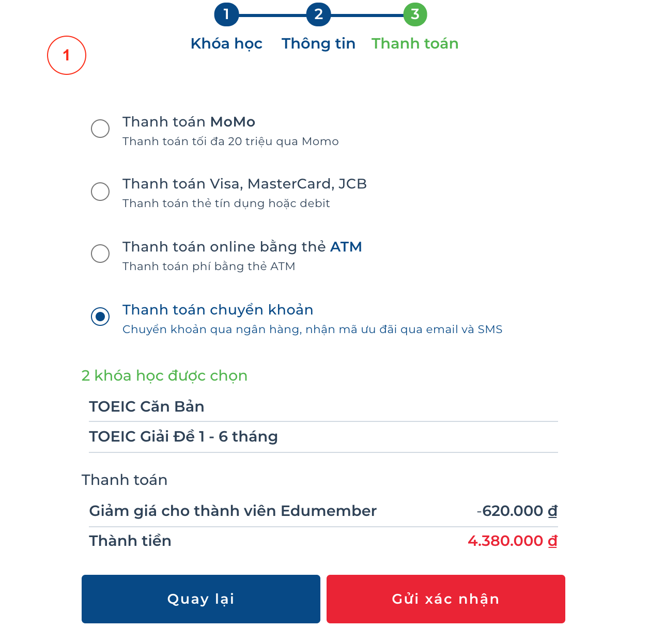Click the step 2 circle icon
Screen dimensions: 649x644
(x=318, y=14)
